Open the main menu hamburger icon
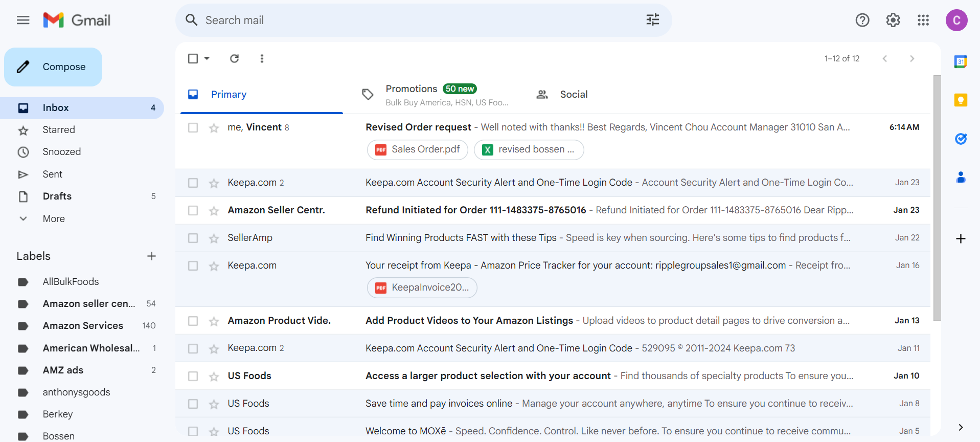980x442 pixels. 23,20
